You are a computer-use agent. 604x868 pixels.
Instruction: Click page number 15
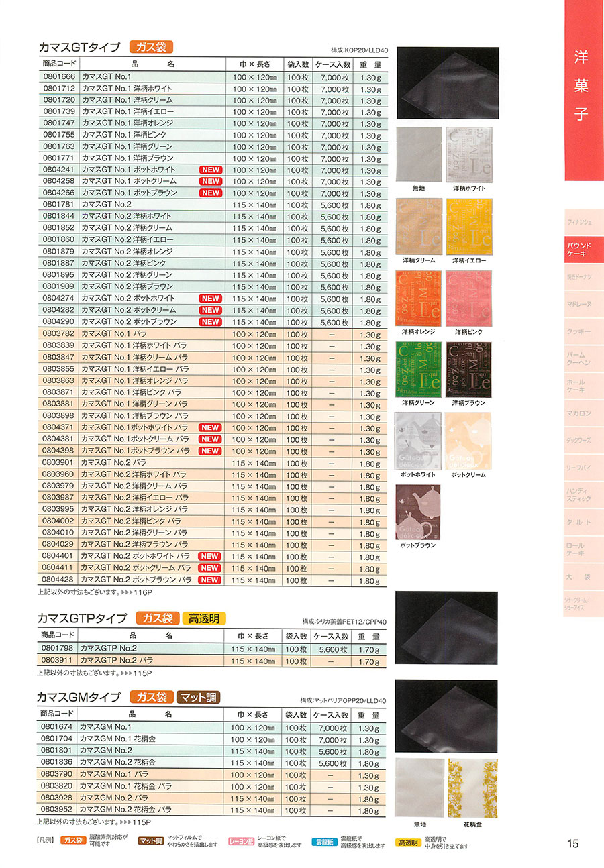572,844
